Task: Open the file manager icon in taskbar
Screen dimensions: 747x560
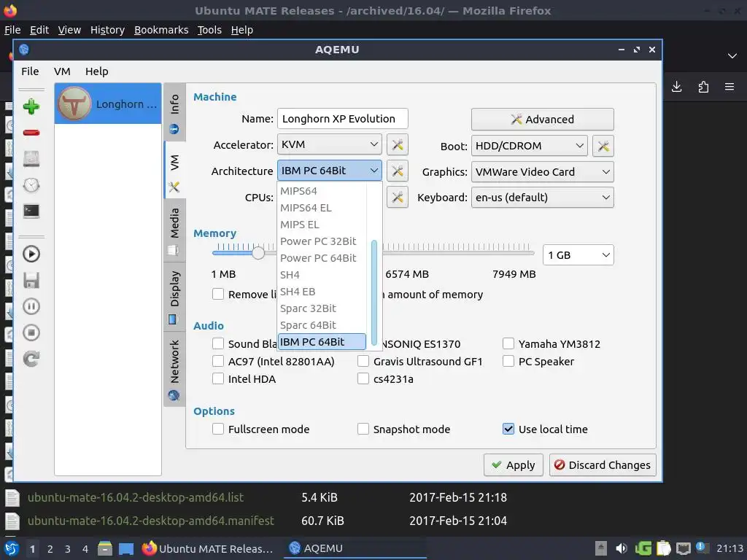Action: pos(105,548)
